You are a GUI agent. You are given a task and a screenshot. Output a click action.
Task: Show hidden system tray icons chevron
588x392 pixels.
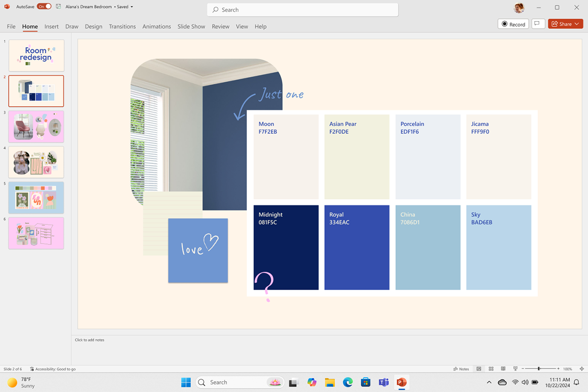pyautogui.click(x=489, y=382)
